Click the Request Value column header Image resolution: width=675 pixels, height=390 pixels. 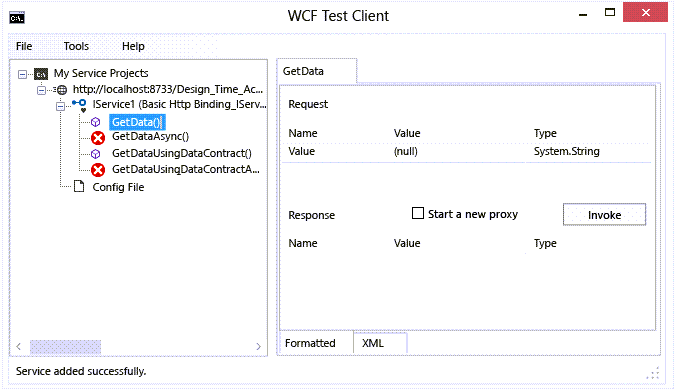[x=407, y=133]
